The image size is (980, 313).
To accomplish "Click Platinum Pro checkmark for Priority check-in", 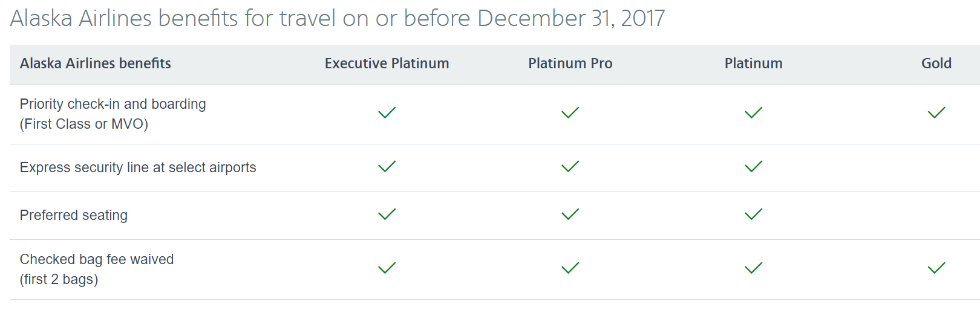I will click(x=570, y=113).
